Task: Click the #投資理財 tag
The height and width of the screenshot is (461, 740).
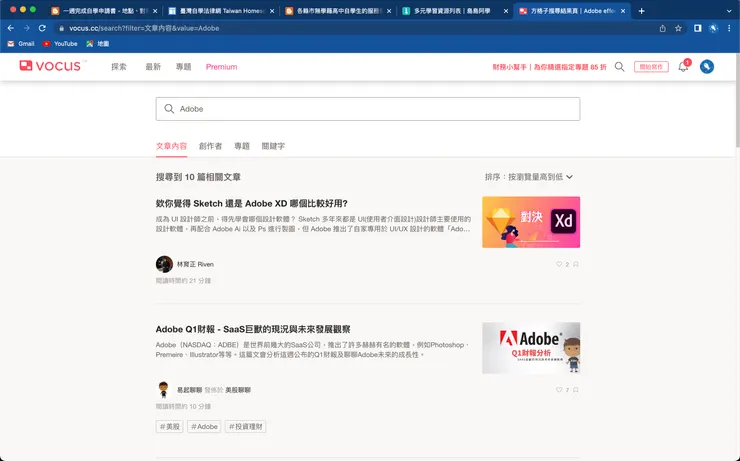Action: [245, 427]
